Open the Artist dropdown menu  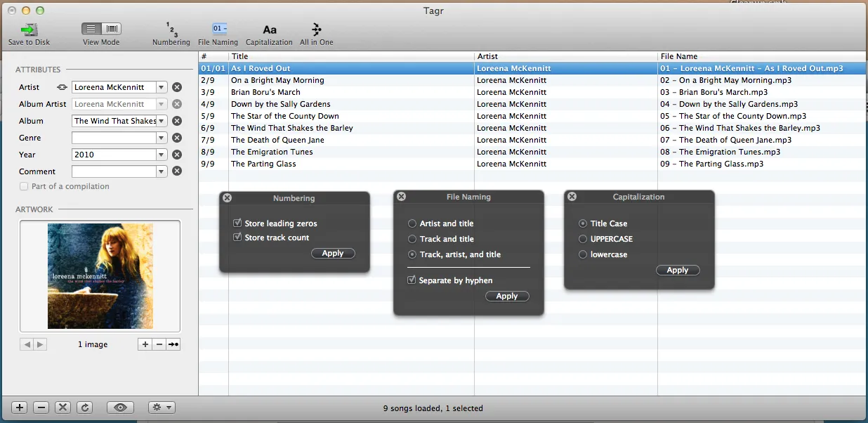point(161,87)
